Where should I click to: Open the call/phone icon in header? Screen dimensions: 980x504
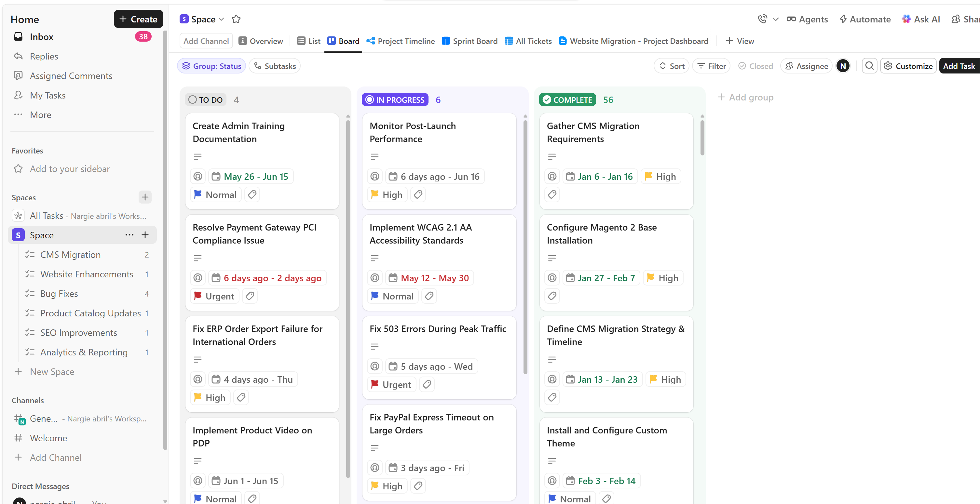(762, 19)
